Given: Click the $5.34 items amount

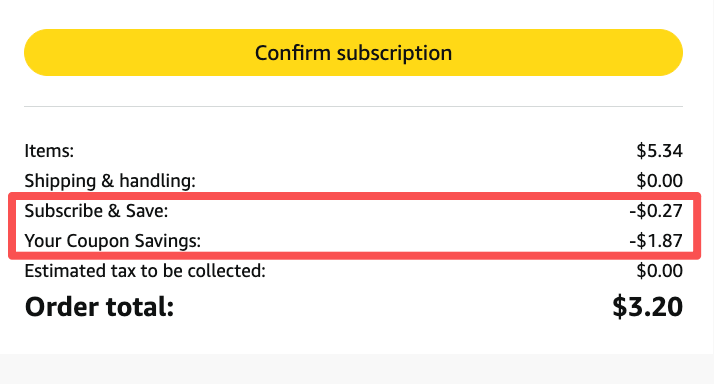Looking at the screenshot, I should [659, 151].
